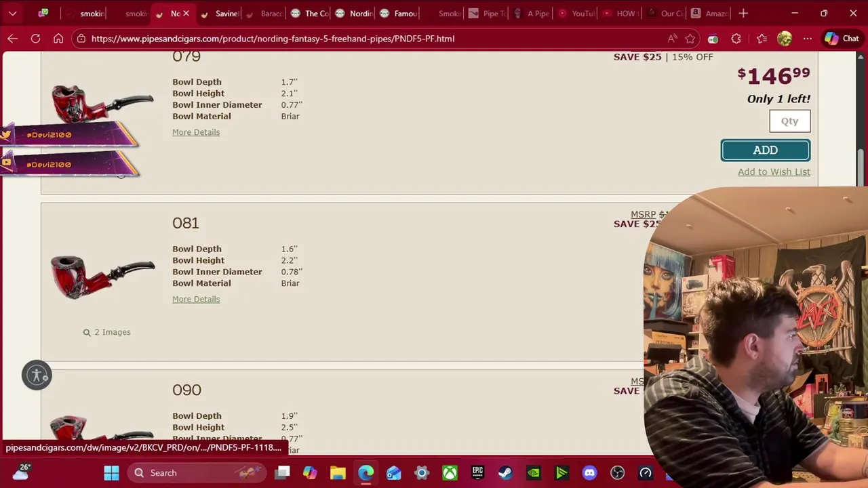Open File Explorer from the taskbar
The width and height of the screenshot is (868, 488).
(x=338, y=472)
